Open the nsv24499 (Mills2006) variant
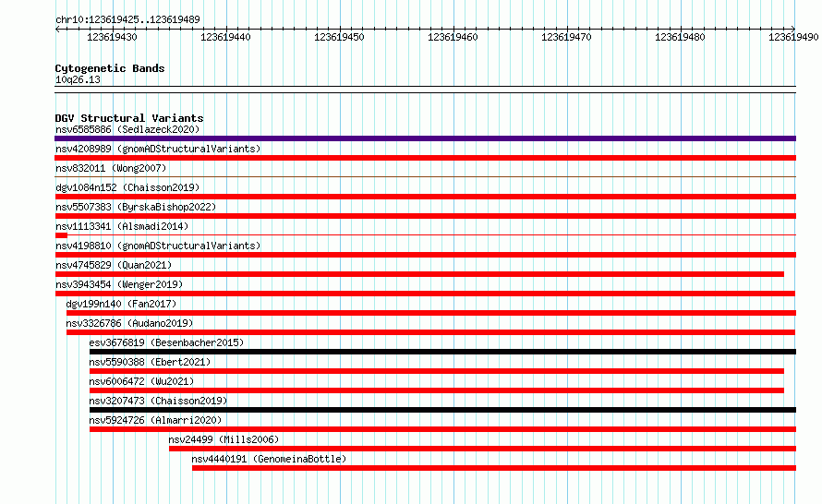The height and width of the screenshot is (504, 822). [224, 439]
